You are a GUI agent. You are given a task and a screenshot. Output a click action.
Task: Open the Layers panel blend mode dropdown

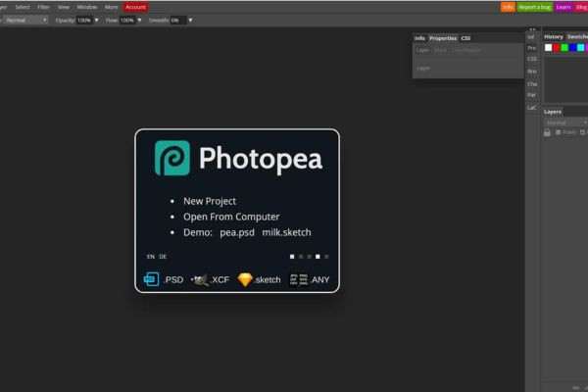pos(565,122)
